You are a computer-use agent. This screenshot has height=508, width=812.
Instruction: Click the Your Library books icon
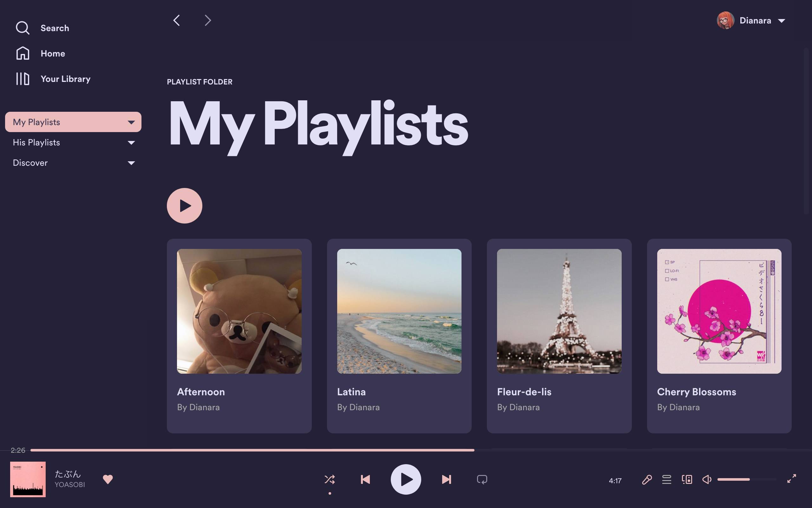tap(23, 79)
